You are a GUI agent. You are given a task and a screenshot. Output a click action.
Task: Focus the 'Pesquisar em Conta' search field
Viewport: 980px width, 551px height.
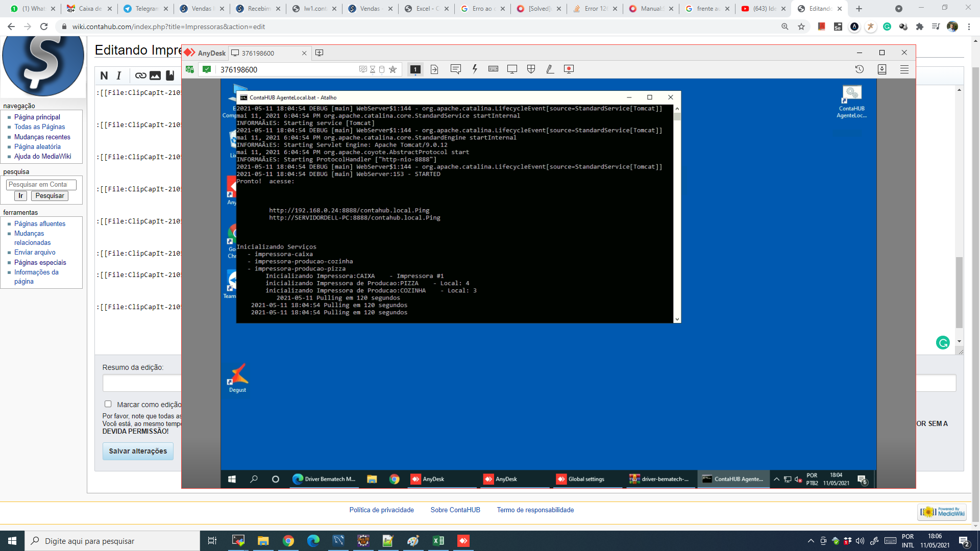[41, 184]
